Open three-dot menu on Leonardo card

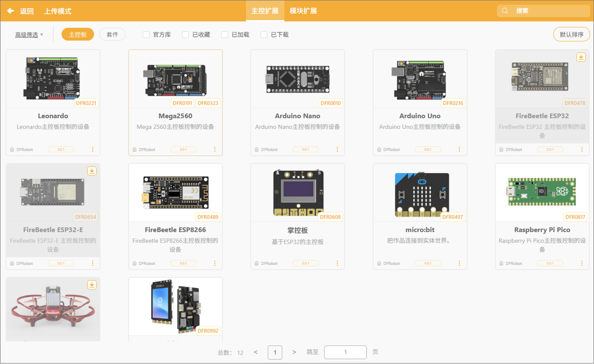click(93, 150)
